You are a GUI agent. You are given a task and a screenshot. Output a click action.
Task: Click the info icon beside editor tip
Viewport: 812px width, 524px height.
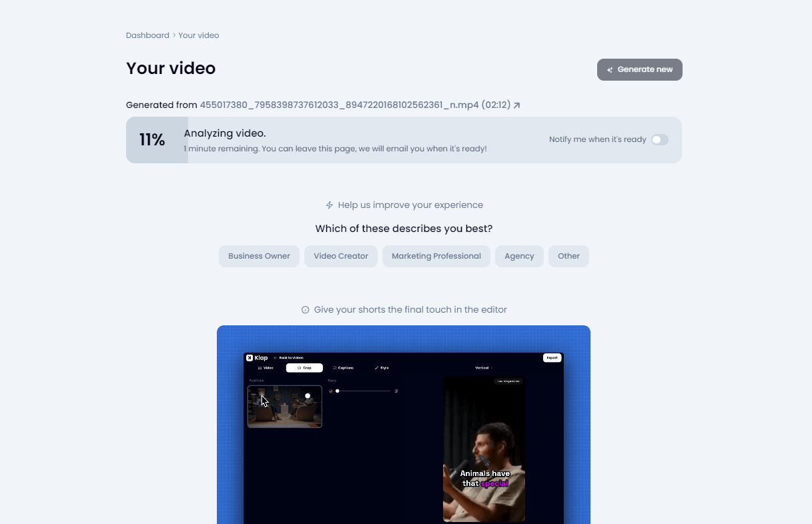pyautogui.click(x=306, y=310)
